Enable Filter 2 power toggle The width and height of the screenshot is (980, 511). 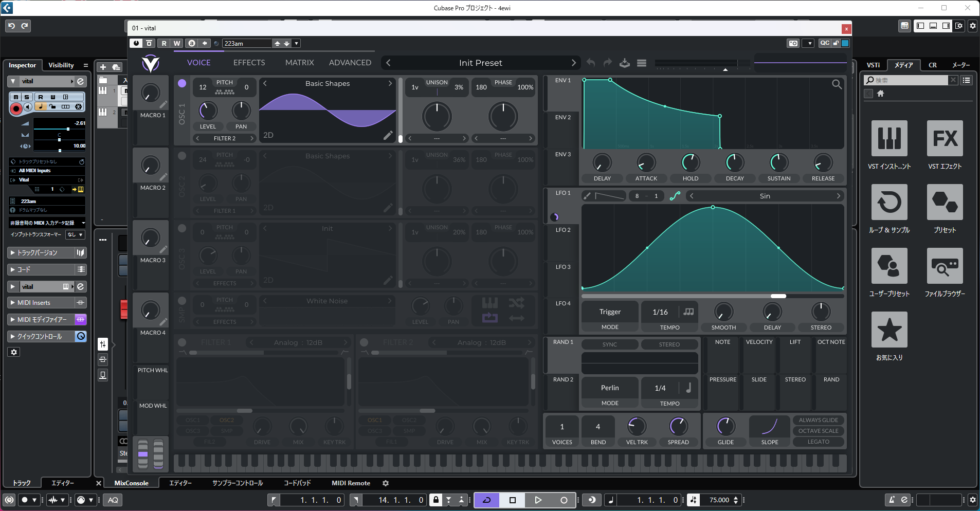[x=364, y=342]
